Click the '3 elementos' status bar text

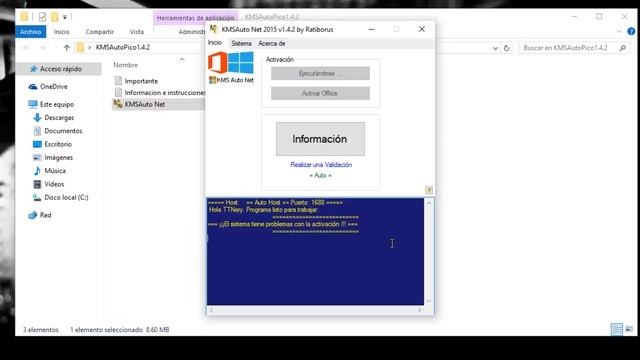[40, 329]
